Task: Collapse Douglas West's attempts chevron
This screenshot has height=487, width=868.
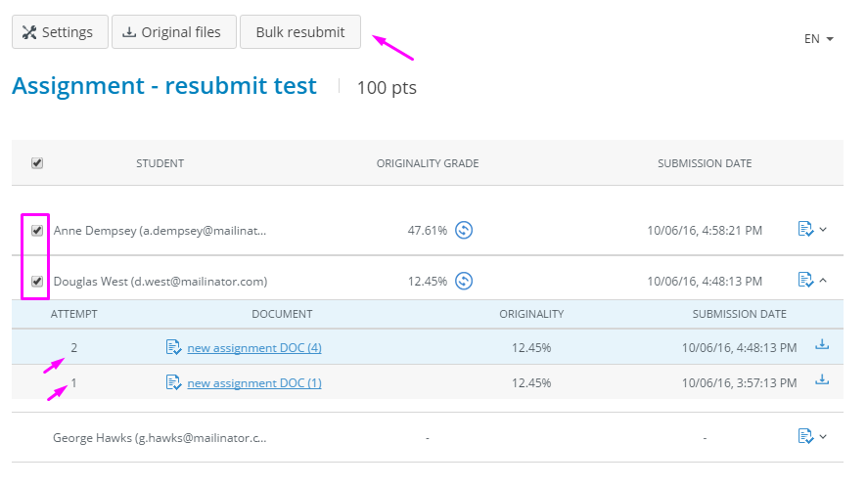Action: 823,281
